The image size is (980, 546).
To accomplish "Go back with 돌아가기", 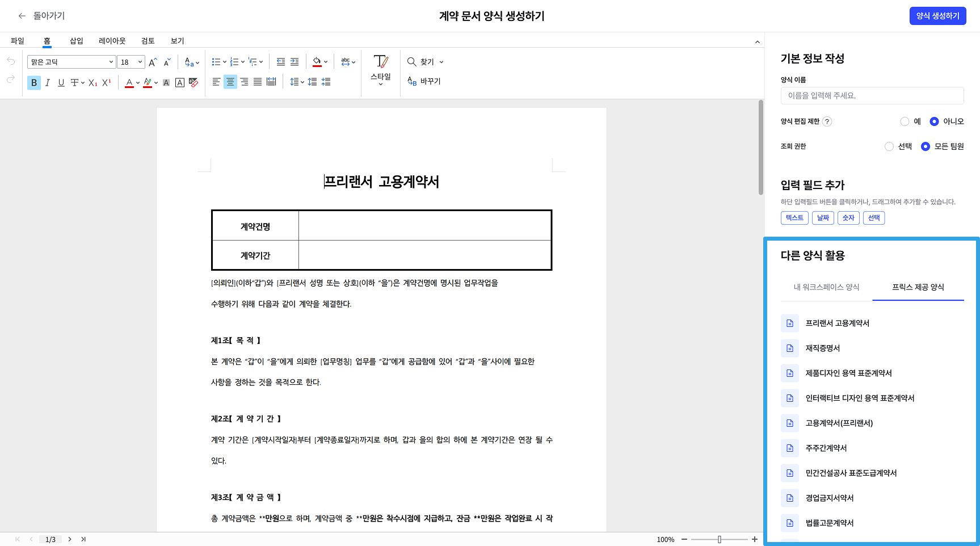I will coord(42,16).
